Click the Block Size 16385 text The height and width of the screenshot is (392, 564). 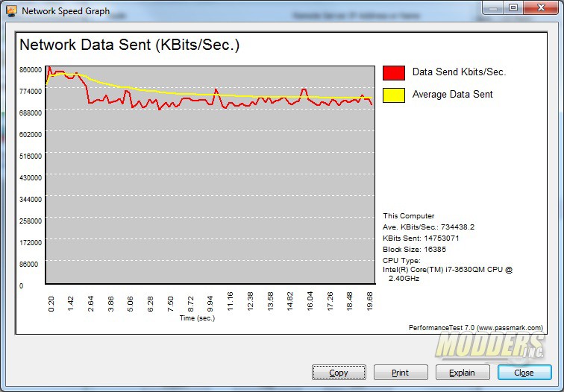click(x=413, y=249)
